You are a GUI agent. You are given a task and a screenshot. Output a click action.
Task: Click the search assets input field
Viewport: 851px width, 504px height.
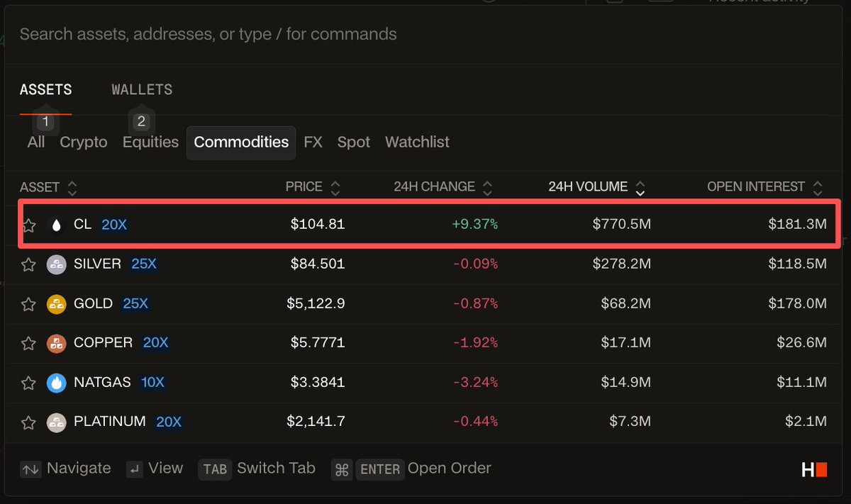click(x=355, y=34)
